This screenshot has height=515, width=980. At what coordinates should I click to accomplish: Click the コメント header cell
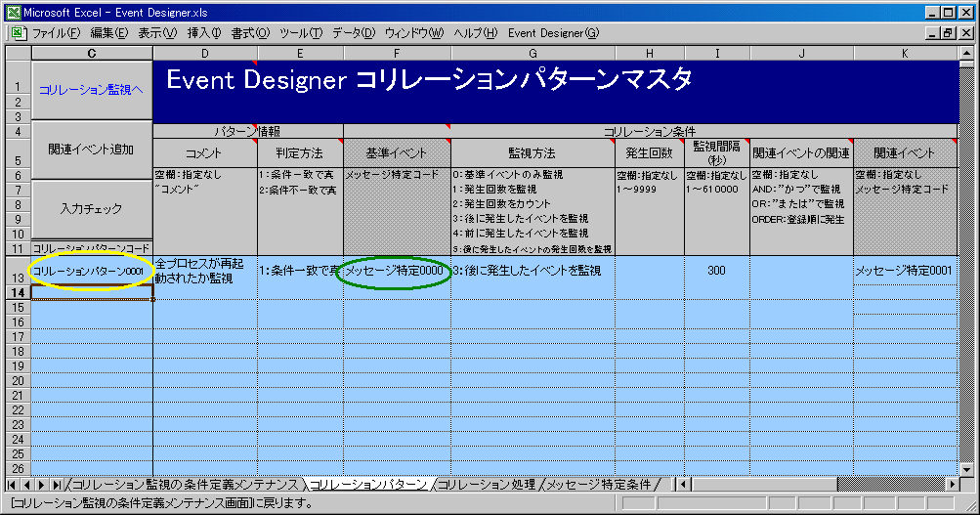point(205,153)
